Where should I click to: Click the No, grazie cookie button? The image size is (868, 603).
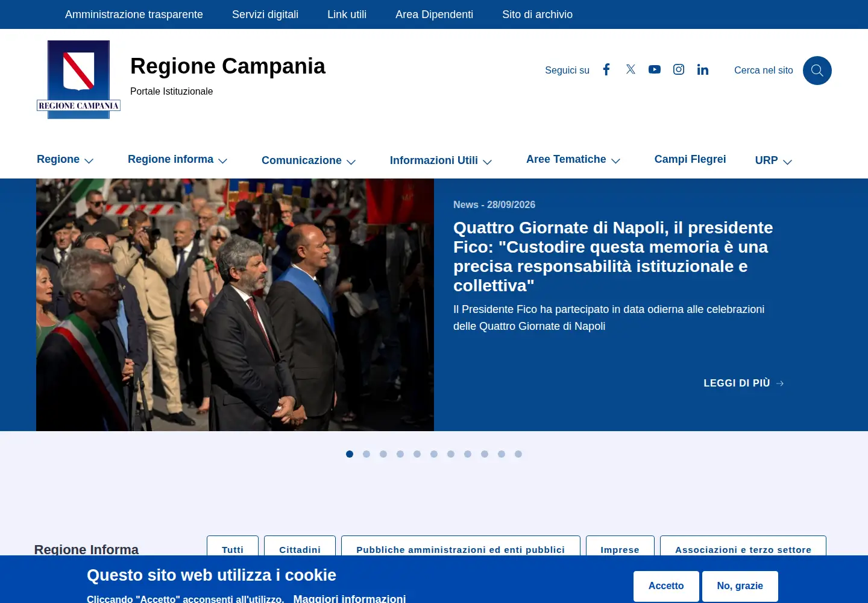click(x=740, y=586)
